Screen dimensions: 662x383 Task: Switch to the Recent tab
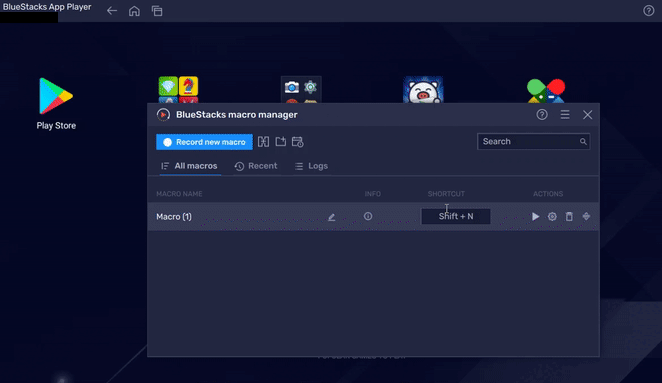(256, 166)
